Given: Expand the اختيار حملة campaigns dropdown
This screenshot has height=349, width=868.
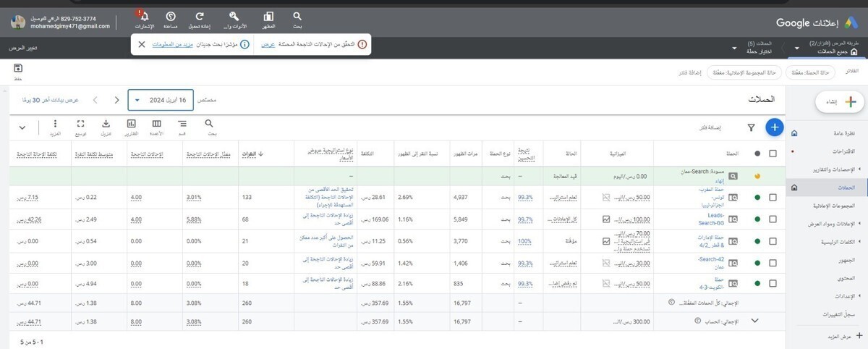Looking at the screenshot, I should click(736, 49).
